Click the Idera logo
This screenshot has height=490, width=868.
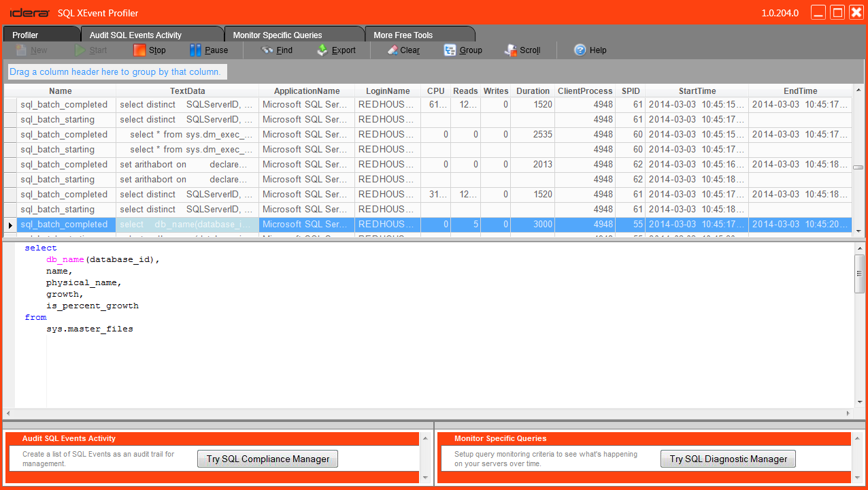point(30,13)
